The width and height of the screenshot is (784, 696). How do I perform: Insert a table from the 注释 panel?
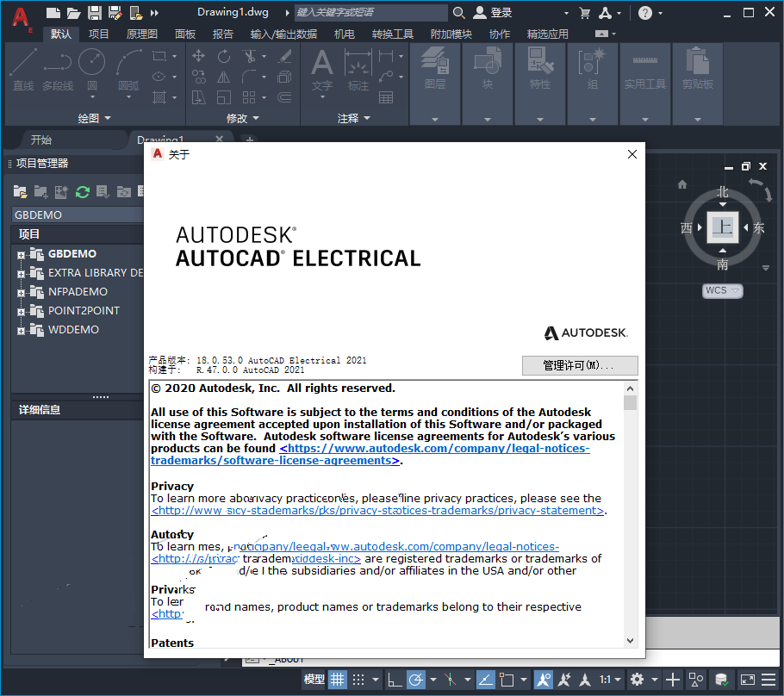(385, 97)
